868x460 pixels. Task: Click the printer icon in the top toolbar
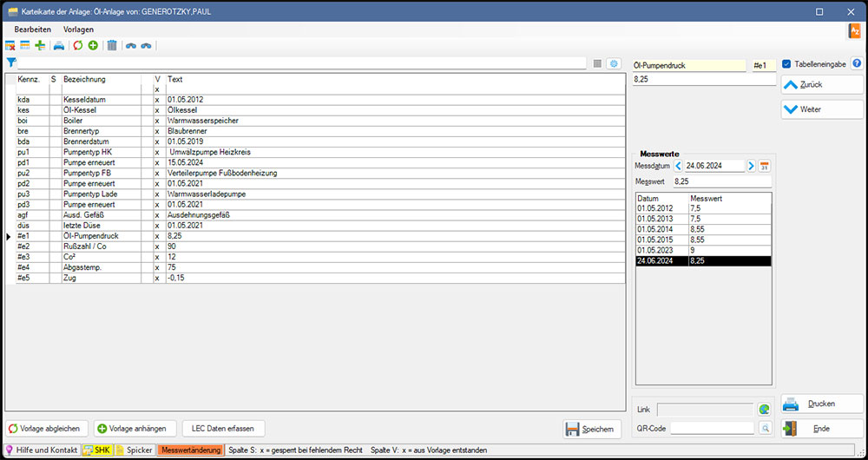click(58, 45)
